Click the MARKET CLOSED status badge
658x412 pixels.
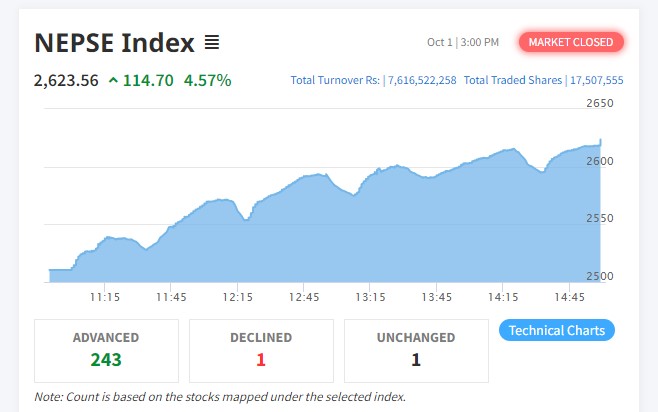571,42
